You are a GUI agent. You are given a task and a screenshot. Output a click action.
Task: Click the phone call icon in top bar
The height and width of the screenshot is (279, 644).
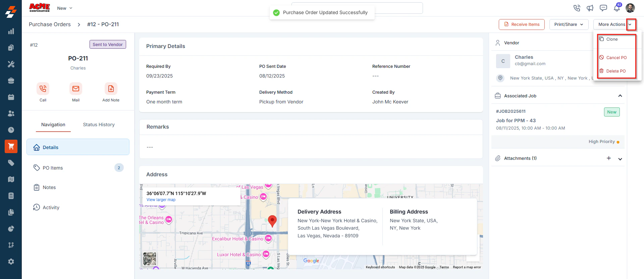(x=577, y=8)
